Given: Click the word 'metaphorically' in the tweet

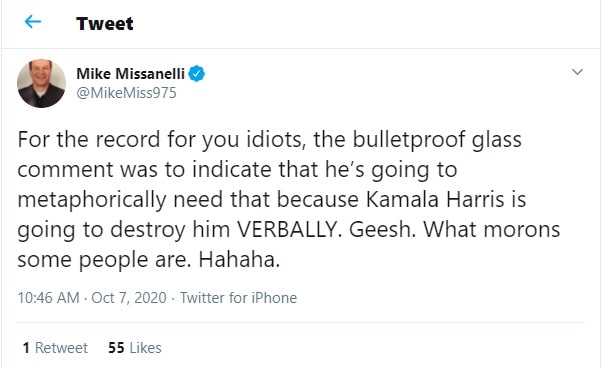Looking at the screenshot, I should pos(92,200).
